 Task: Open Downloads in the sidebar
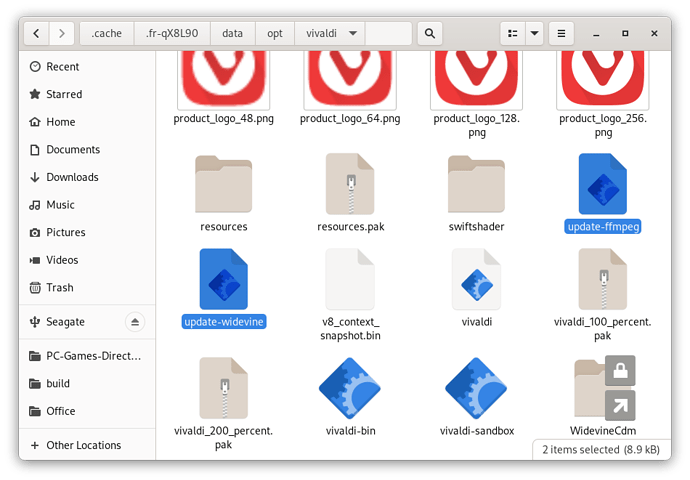point(87,177)
